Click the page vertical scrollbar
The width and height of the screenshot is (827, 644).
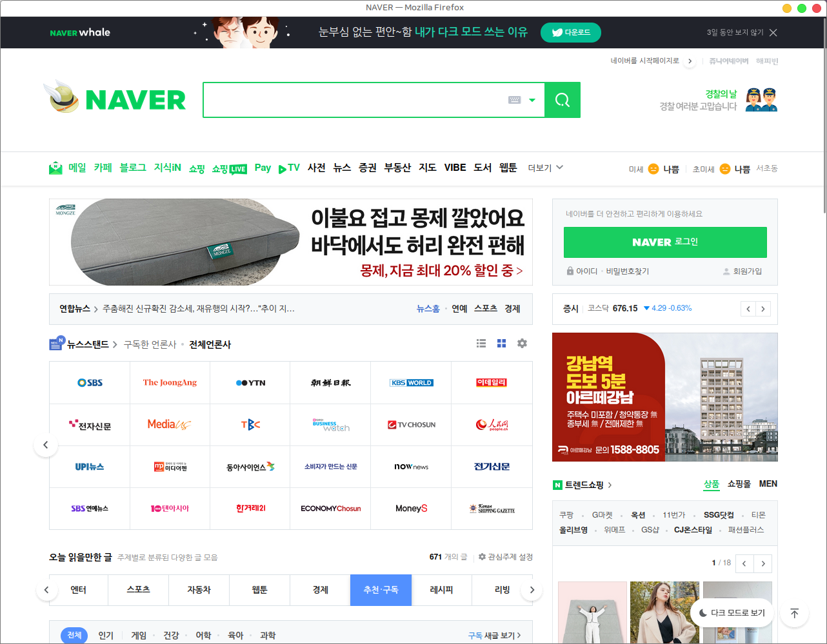click(824, 116)
